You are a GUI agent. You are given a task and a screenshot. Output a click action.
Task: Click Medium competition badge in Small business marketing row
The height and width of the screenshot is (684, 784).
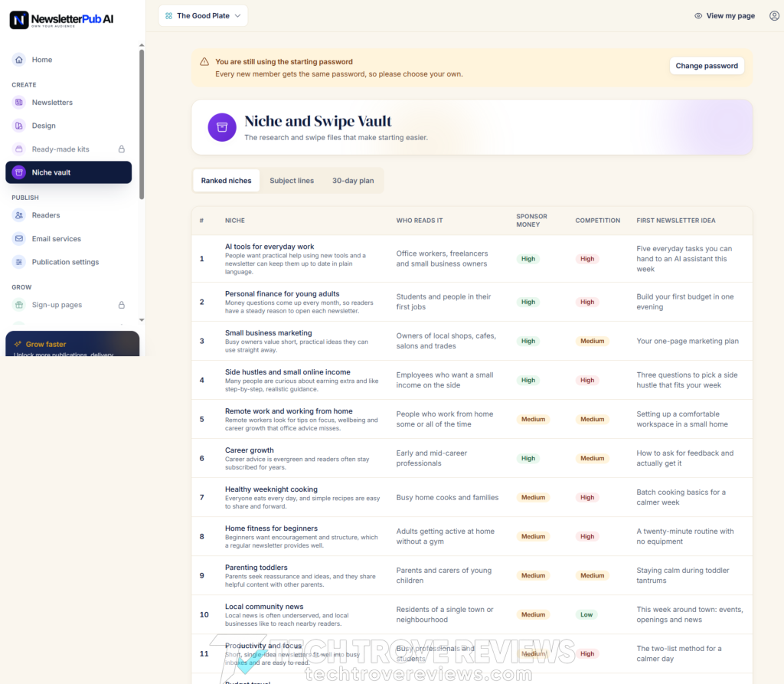[592, 341]
